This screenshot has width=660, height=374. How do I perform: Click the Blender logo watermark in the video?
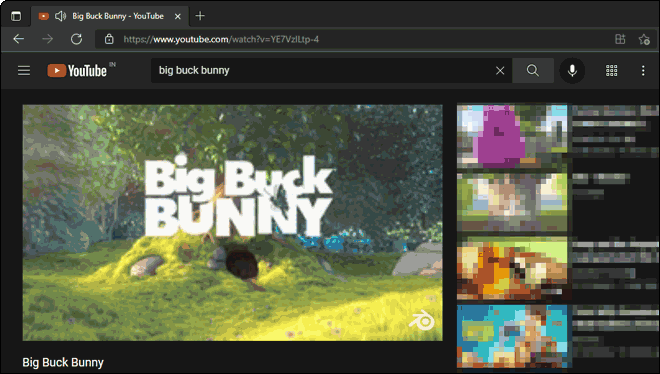tap(421, 321)
